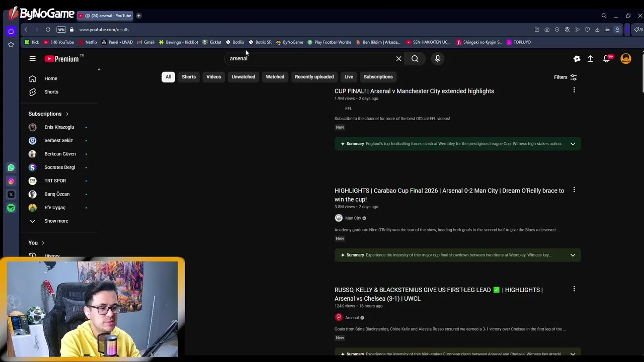This screenshot has width=644, height=362.
Task: Open the Gmail bookmark
Action: (x=145, y=42)
